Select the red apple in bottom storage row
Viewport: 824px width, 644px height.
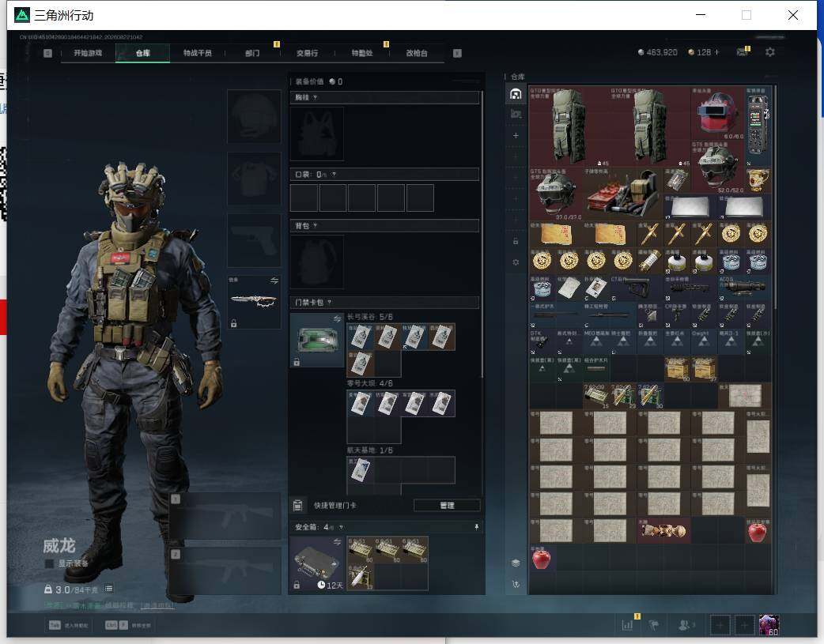coord(541,559)
